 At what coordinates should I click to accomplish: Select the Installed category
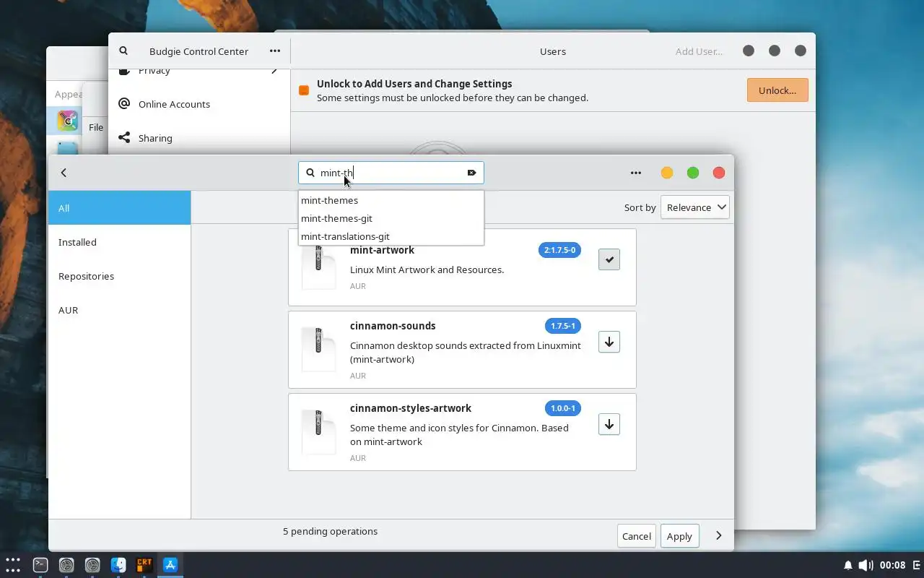click(120, 242)
